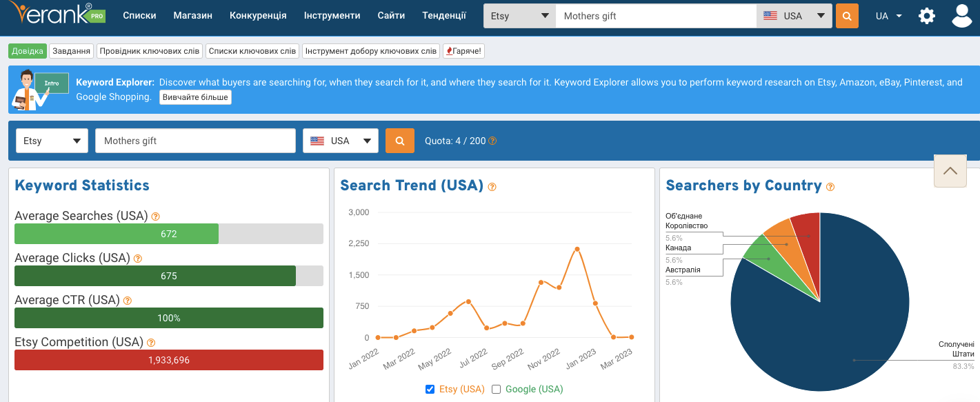Uncheck the Etsy (USA) trend checkbox
Screen dimensions: 980x402
click(x=430, y=389)
